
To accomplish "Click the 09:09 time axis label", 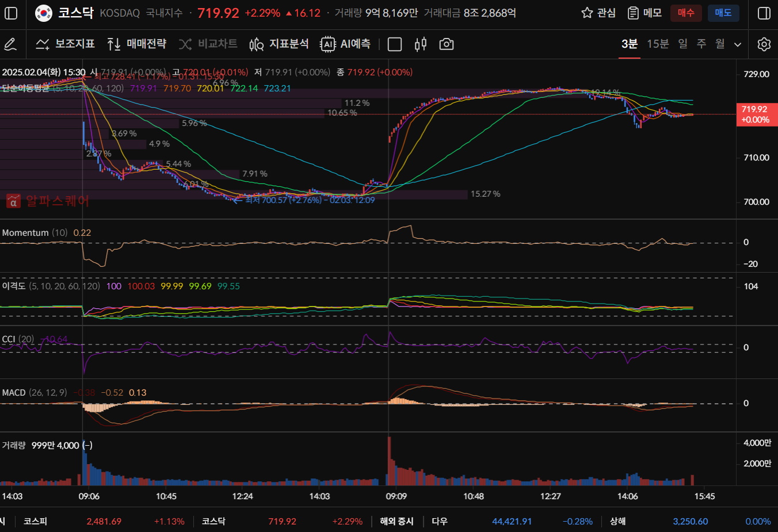I will point(396,496).
